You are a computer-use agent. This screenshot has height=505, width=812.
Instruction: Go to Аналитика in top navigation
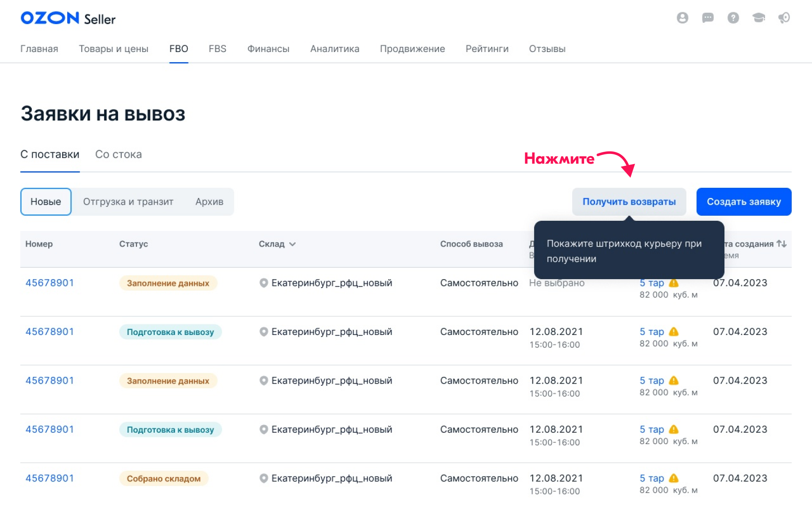(335, 49)
